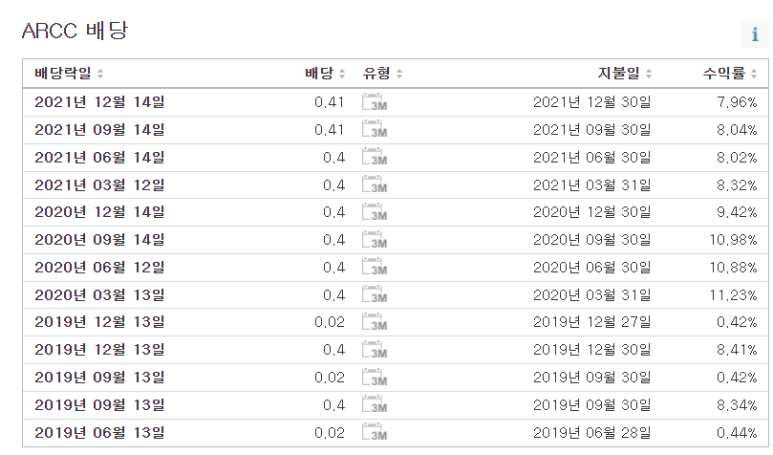Sort by 배당락일 column arrows
The height and width of the screenshot is (455, 773).
[100, 74]
